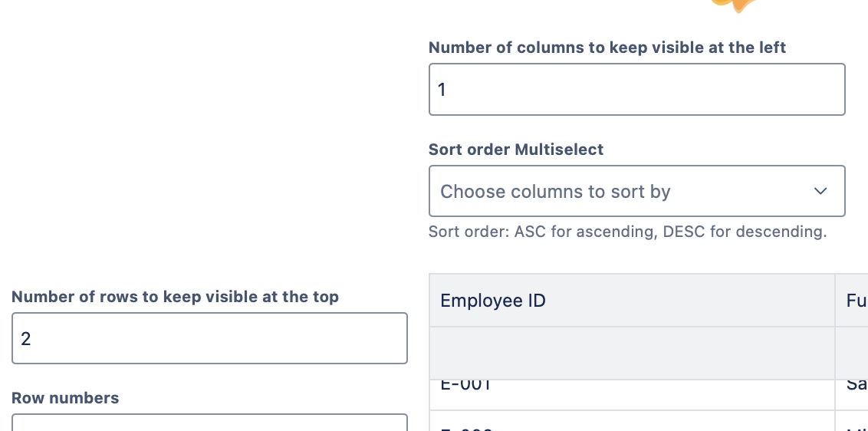868x431 pixels.
Task: Click the 'Number of rows to keep visible' label
Action: coord(175,297)
